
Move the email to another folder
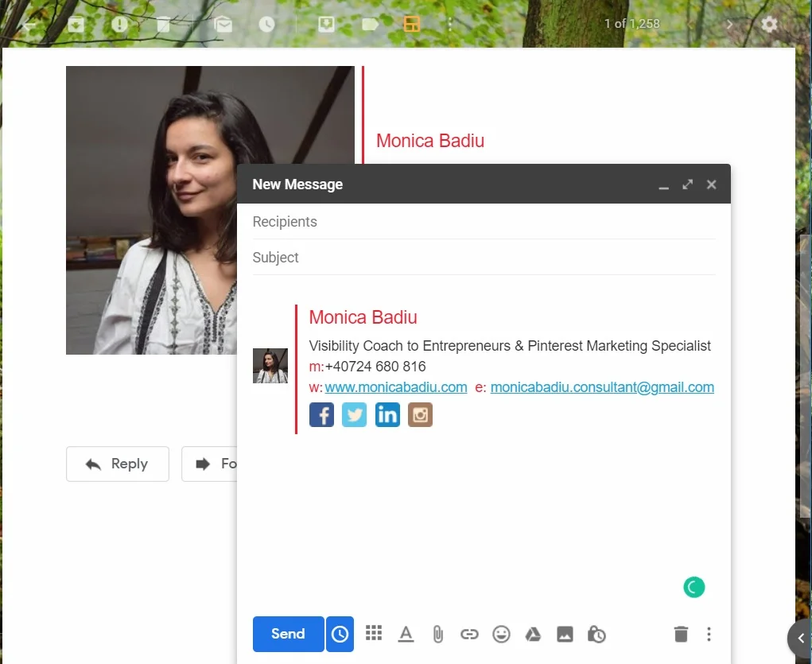pos(326,25)
